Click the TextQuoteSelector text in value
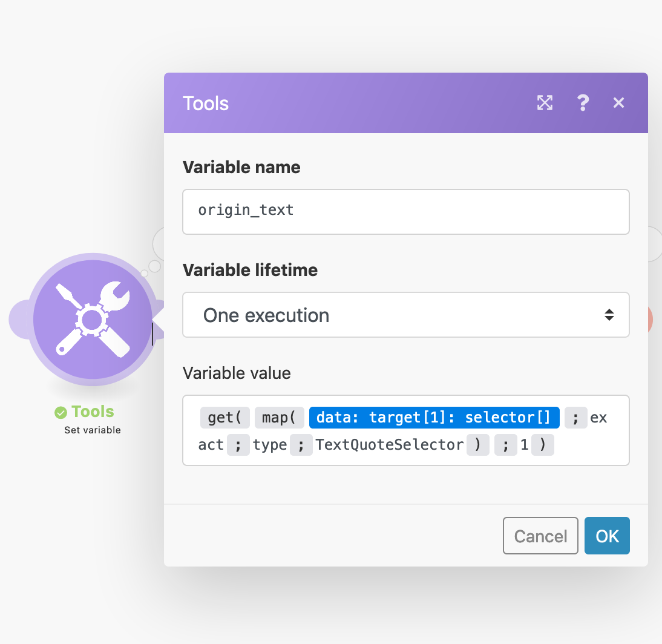 point(389,445)
